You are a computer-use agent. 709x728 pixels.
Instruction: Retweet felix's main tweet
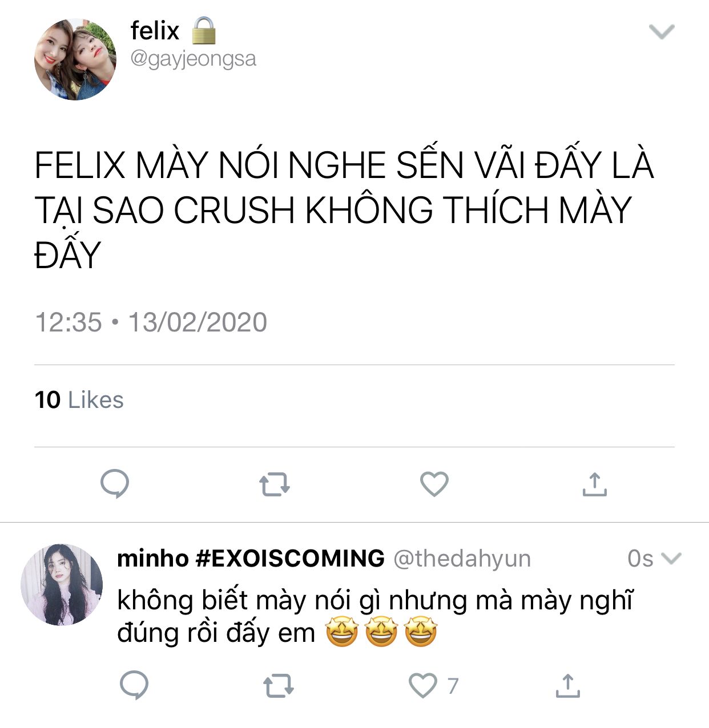coord(275,485)
